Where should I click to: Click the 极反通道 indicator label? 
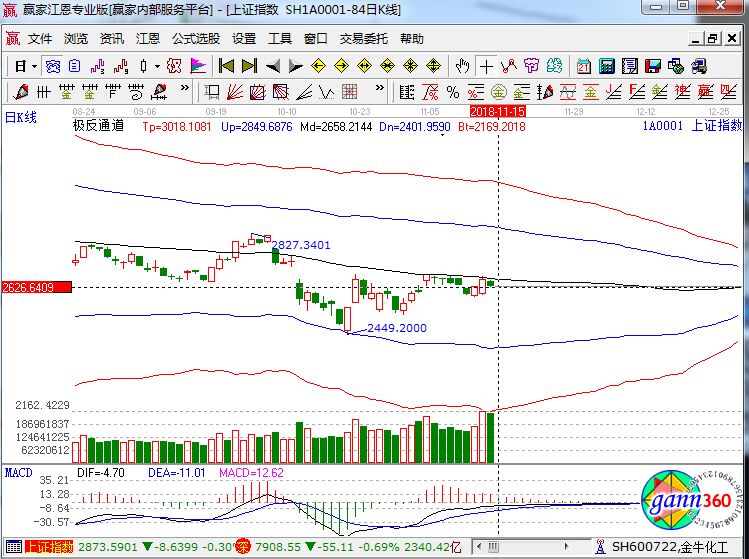[98, 127]
